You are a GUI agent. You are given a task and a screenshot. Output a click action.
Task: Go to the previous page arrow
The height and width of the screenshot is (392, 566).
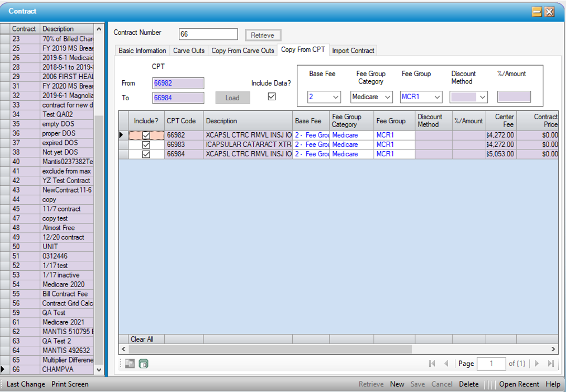pyautogui.click(x=446, y=364)
